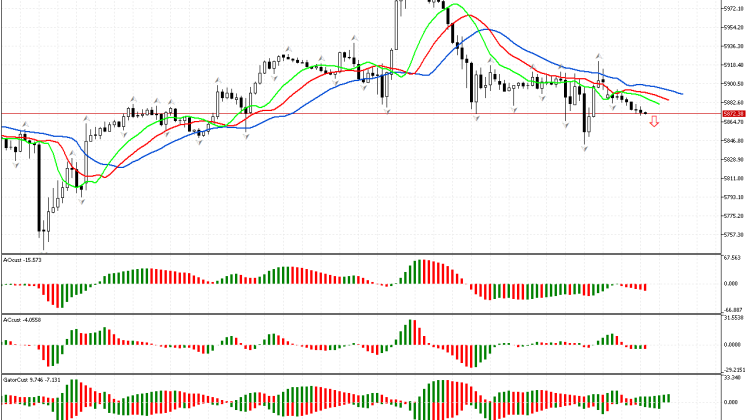This screenshot has height=420, width=752.
Task: Click the 5900.50 price axis label
Action: 733,84
